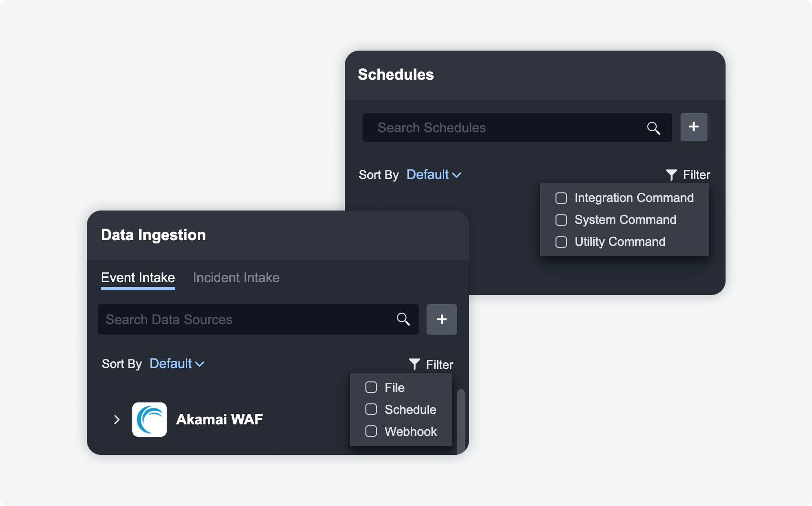Click the Data Ingestion list scrollbar
Screen dimensions: 812x506
point(460,420)
